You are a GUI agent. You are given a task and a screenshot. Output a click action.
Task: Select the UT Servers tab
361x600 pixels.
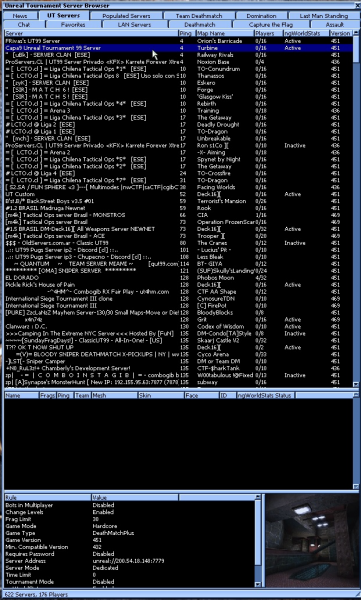point(64,15)
